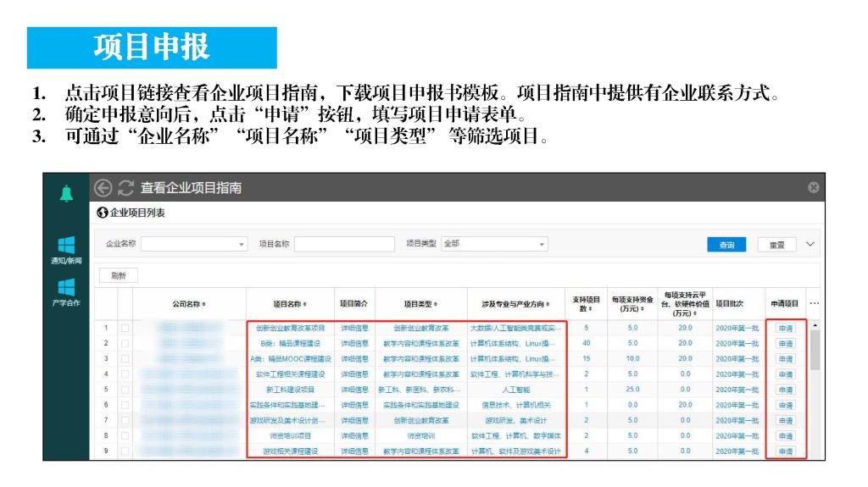This screenshot has height=487, width=868.
Task: Sort by 项目类型 column header
Action: click(420, 303)
